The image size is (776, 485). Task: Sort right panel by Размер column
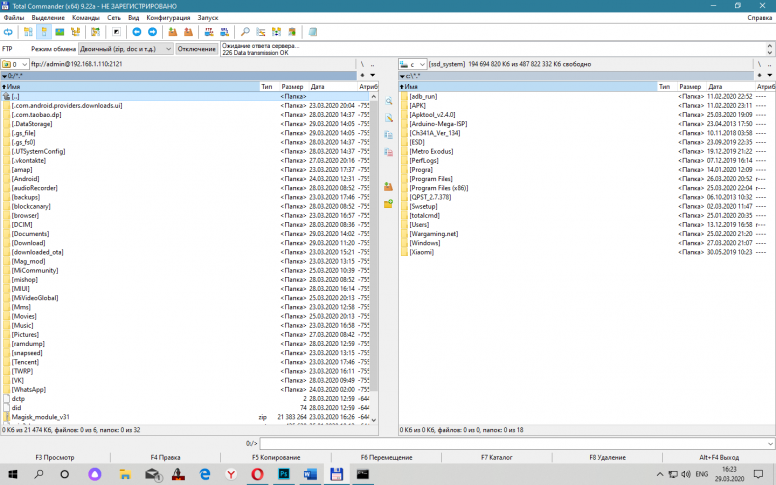[690, 87]
